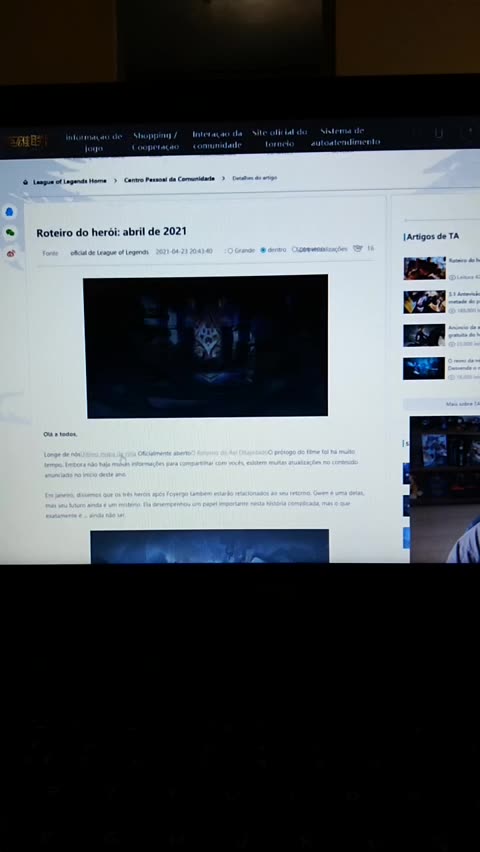Open the 'Sistema de autoatendimento' menu
Image resolution: width=480 pixels, height=852 pixels.
point(345,137)
